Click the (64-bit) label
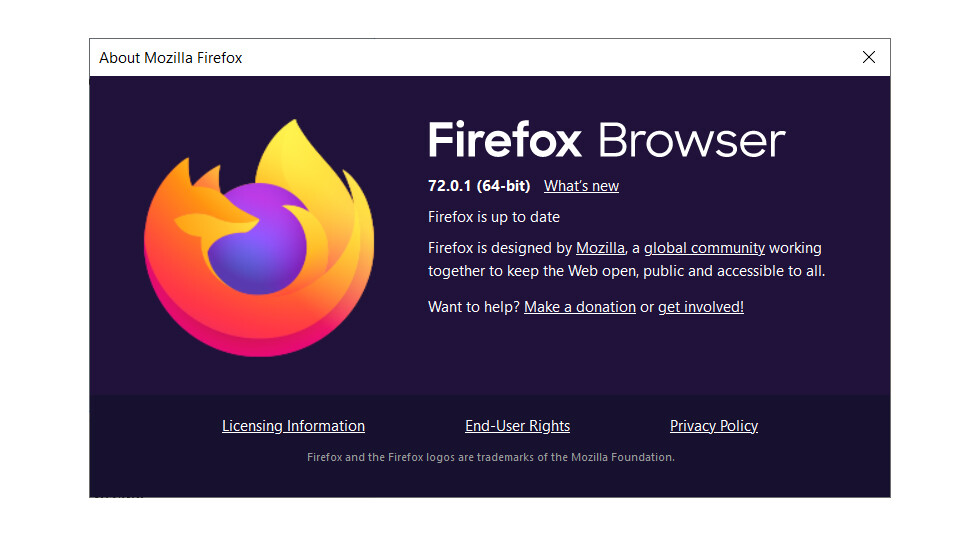The width and height of the screenshot is (960, 543). pos(503,186)
